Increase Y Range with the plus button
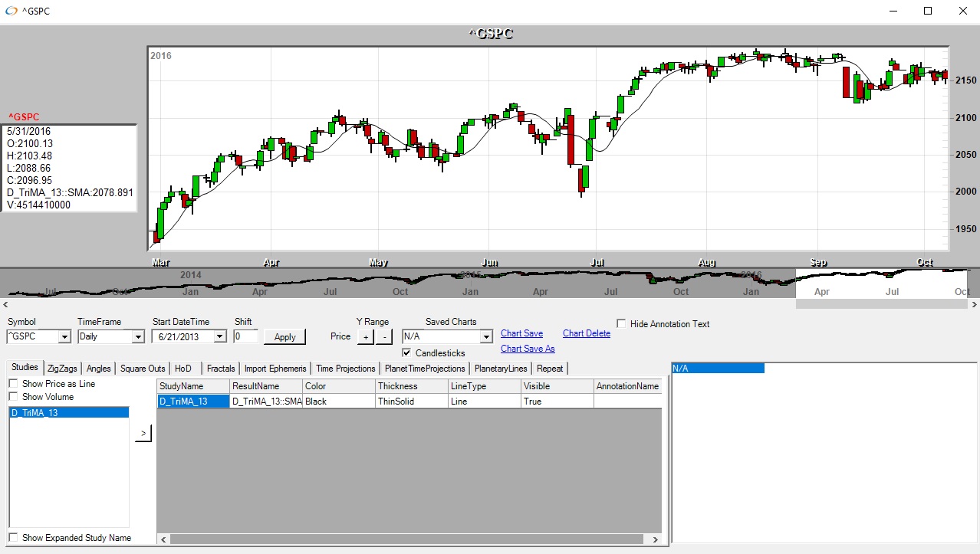 coord(366,336)
